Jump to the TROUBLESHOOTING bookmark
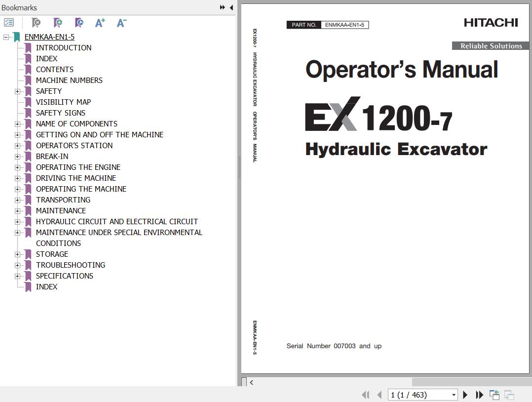This screenshot has height=402, width=532. 71,265
